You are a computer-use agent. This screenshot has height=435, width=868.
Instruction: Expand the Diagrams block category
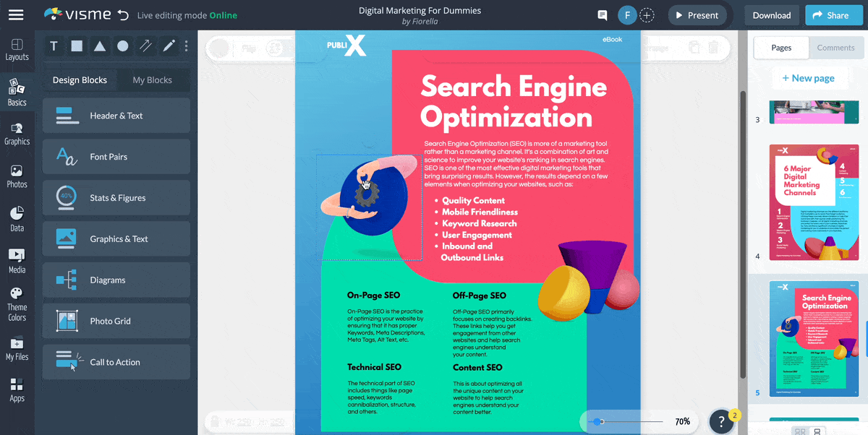[116, 280]
